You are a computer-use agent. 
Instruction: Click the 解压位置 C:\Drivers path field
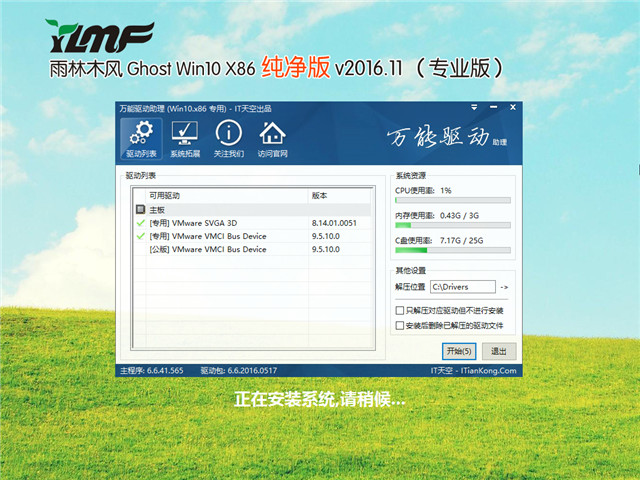click(x=463, y=288)
